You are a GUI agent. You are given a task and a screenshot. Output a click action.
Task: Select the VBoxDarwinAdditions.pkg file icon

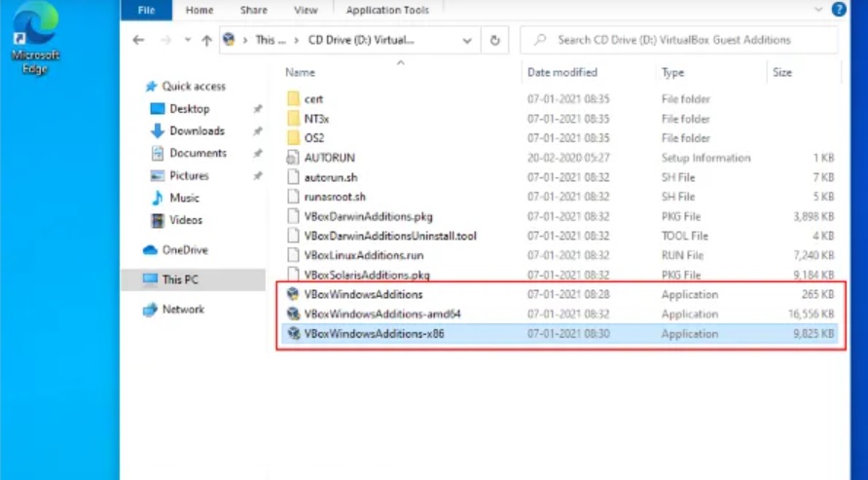click(x=293, y=216)
